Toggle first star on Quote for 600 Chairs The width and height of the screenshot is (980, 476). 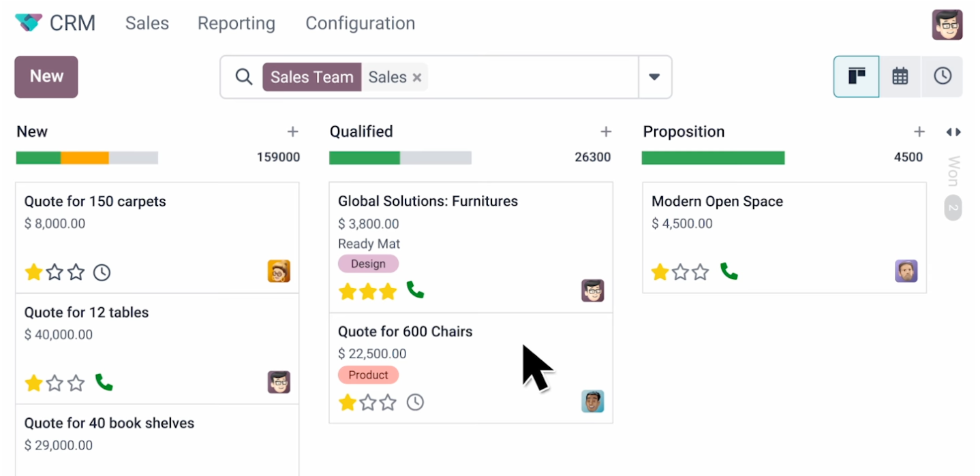tap(348, 402)
